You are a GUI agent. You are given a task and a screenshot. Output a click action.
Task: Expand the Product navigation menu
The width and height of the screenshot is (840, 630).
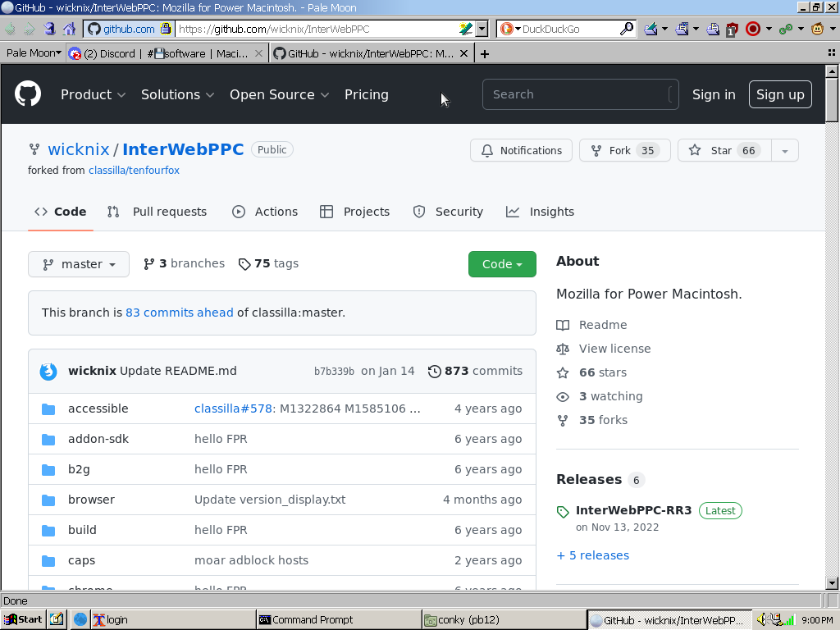coord(94,95)
